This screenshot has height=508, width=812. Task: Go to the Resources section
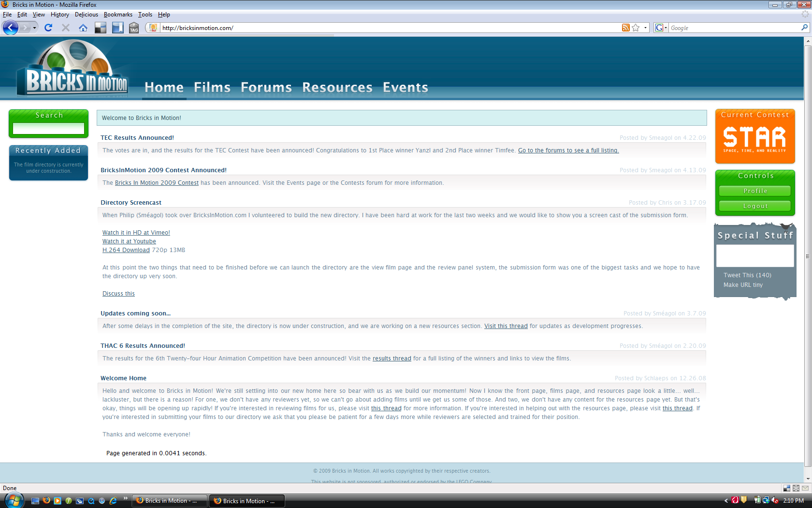337,88
